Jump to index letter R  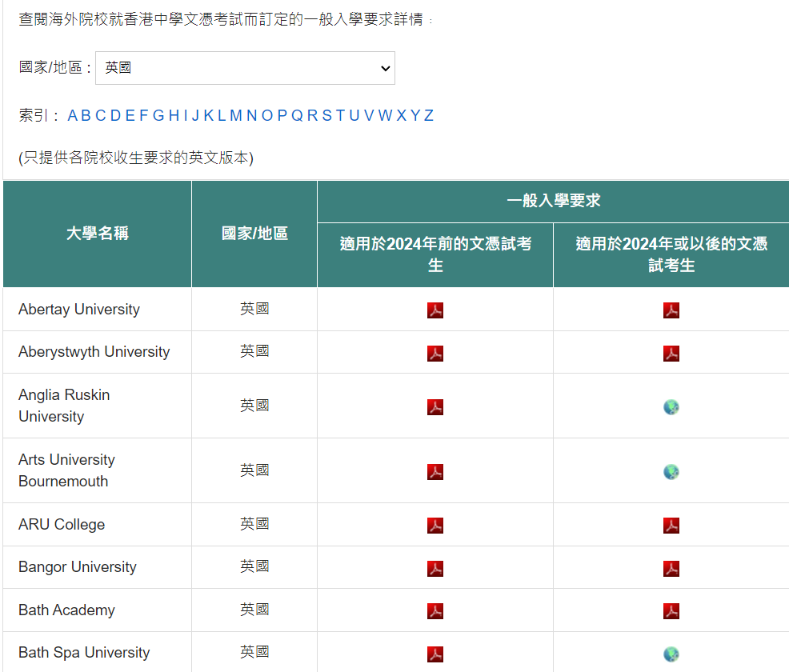coord(313,116)
